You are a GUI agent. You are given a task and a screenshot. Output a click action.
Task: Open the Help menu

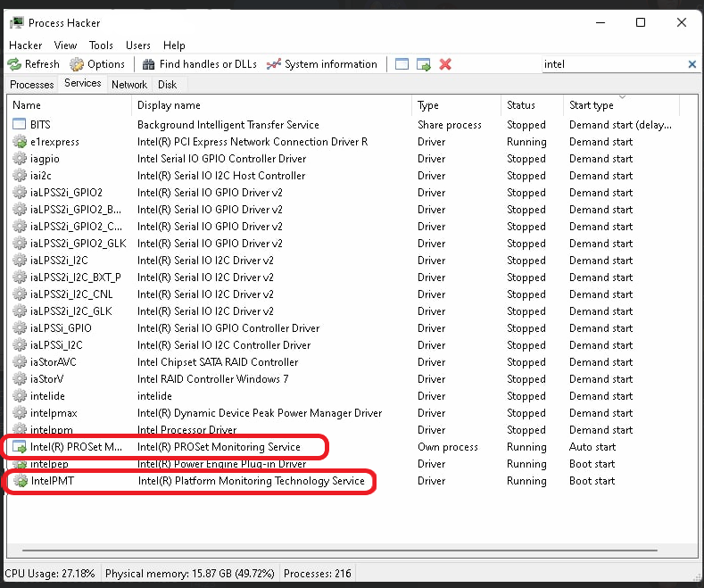click(174, 46)
